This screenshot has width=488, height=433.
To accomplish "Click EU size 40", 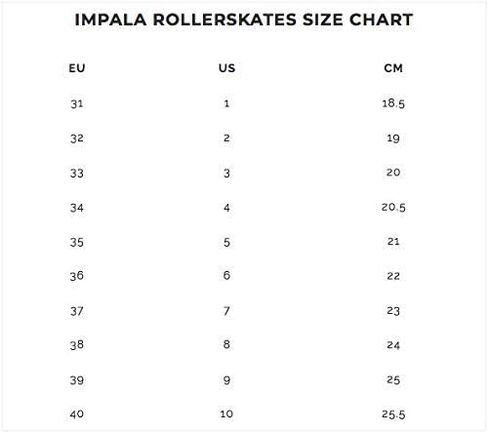I will click(77, 414).
